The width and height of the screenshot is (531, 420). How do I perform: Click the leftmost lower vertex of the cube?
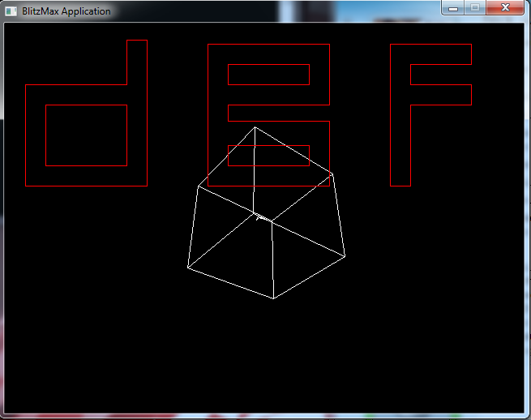188,268
